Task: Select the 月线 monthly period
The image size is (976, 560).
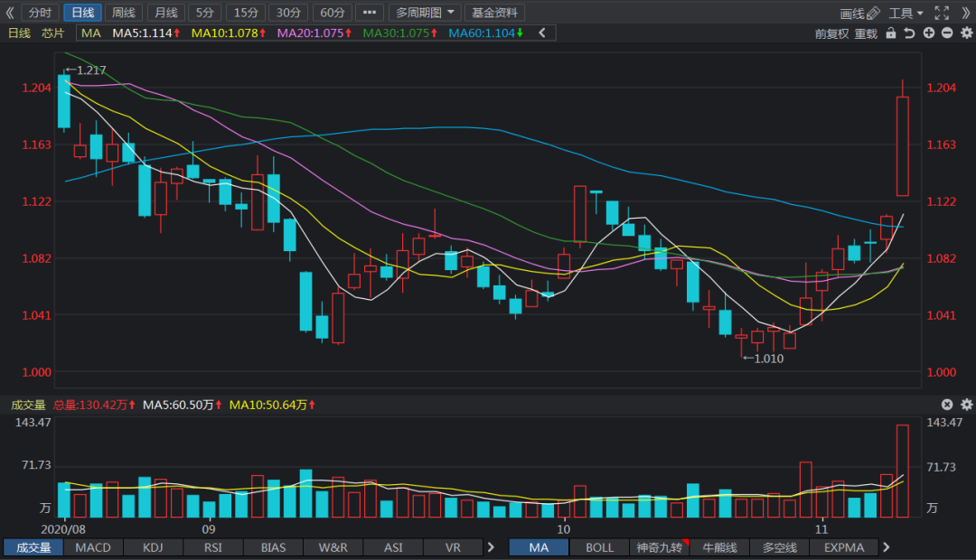Action: 166,13
